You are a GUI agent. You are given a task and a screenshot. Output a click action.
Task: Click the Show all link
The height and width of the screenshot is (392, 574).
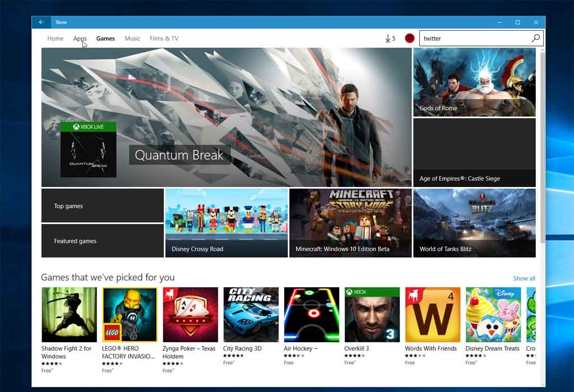524,278
